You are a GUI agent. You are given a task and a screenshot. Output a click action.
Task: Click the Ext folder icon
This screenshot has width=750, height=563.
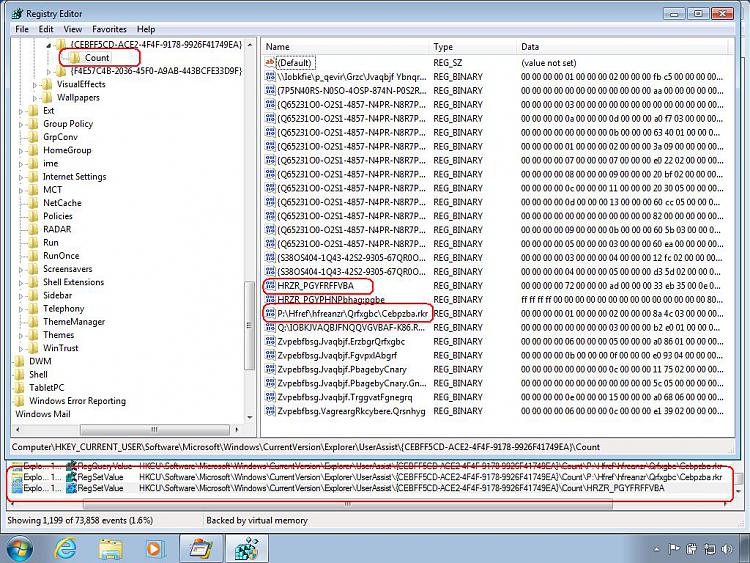click(x=33, y=110)
